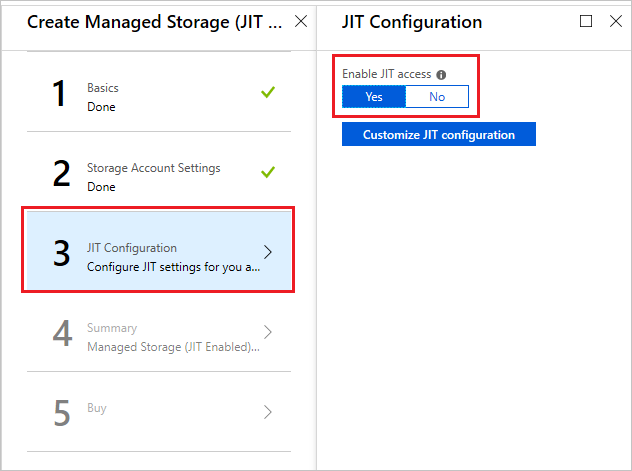Click the Create Managed Storage blade title
This screenshot has height=471, width=632.
click(155, 21)
